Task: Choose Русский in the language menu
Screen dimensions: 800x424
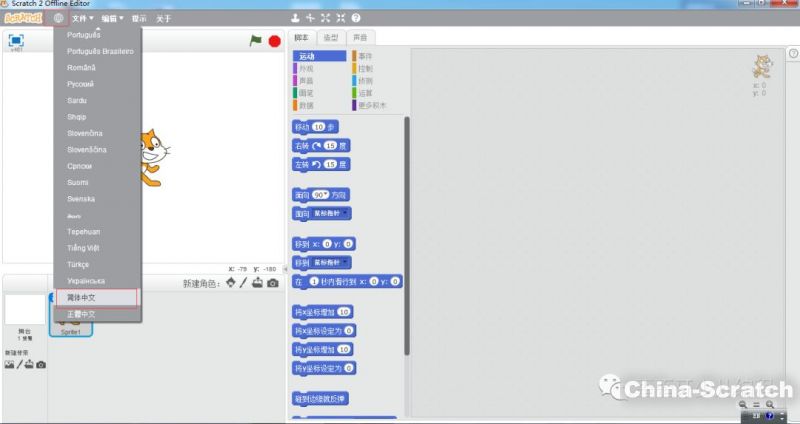Action: point(80,84)
